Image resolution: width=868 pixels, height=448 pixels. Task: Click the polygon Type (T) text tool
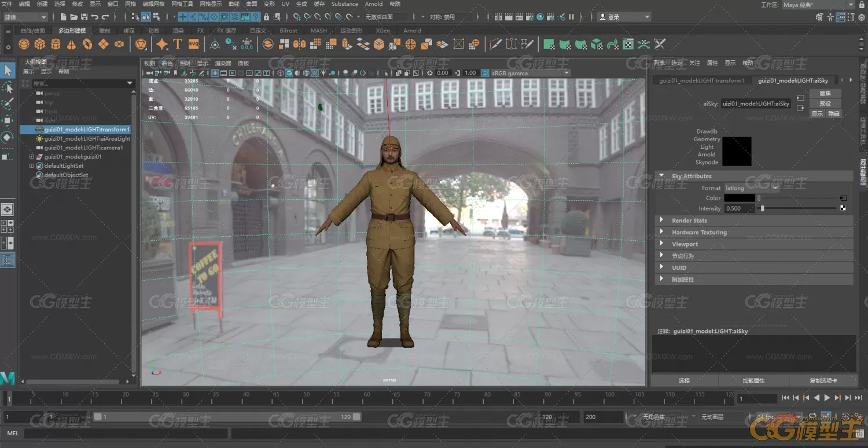click(178, 44)
